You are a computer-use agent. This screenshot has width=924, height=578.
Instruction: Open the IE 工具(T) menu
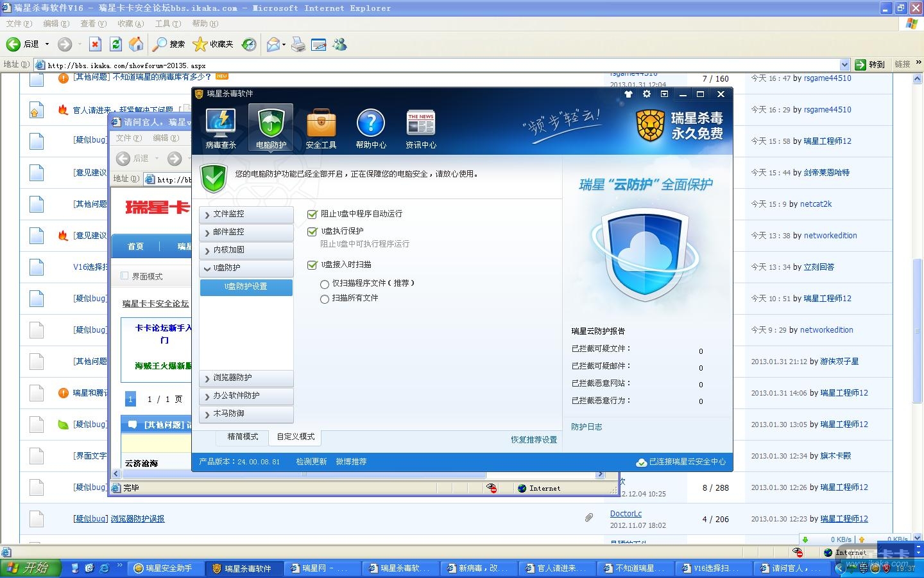167,24
